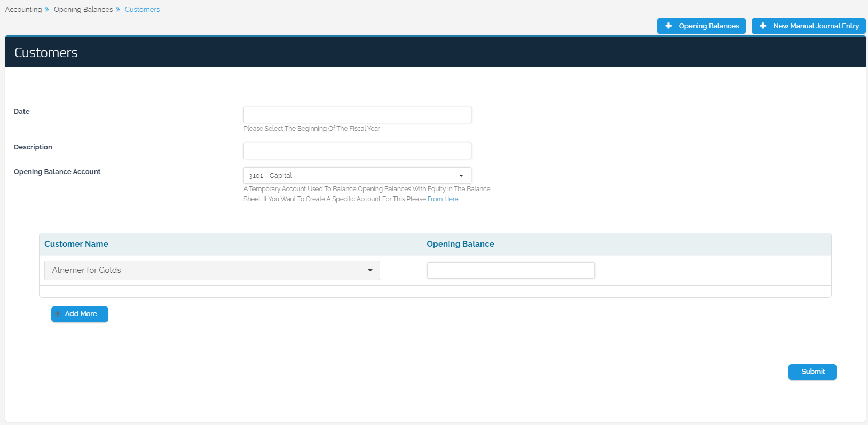This screenshot has height=425, width=868.
Task: Click the caret arrow in the 3101 - Capital field
Action: coord(461,176)
